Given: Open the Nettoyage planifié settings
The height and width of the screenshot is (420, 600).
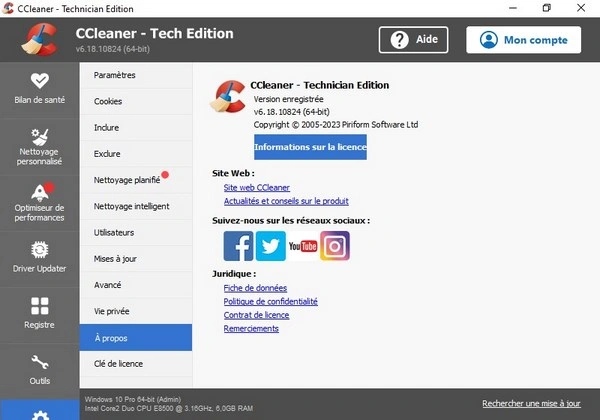Looking at the screenshot, I should pos(126,180).
